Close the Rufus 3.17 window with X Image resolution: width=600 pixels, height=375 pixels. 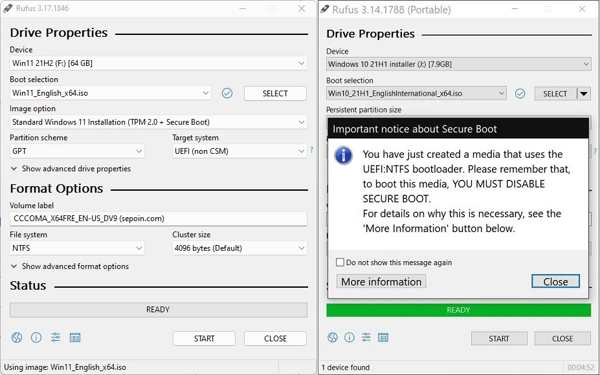coord(302,8)
